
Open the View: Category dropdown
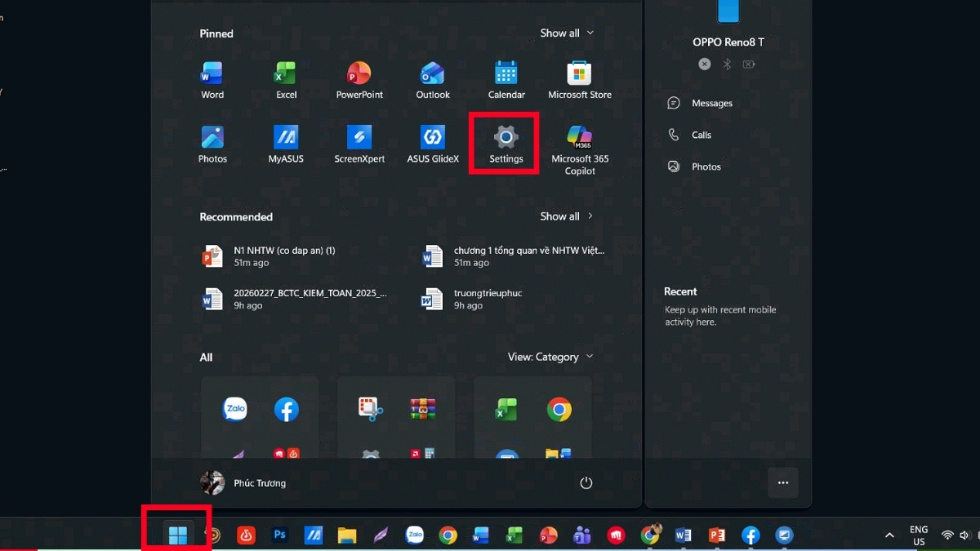point(550,357)
